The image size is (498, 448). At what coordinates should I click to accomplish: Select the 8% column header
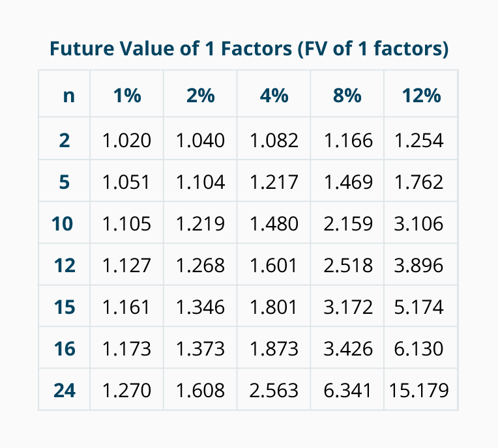click(x=347, y=96)
